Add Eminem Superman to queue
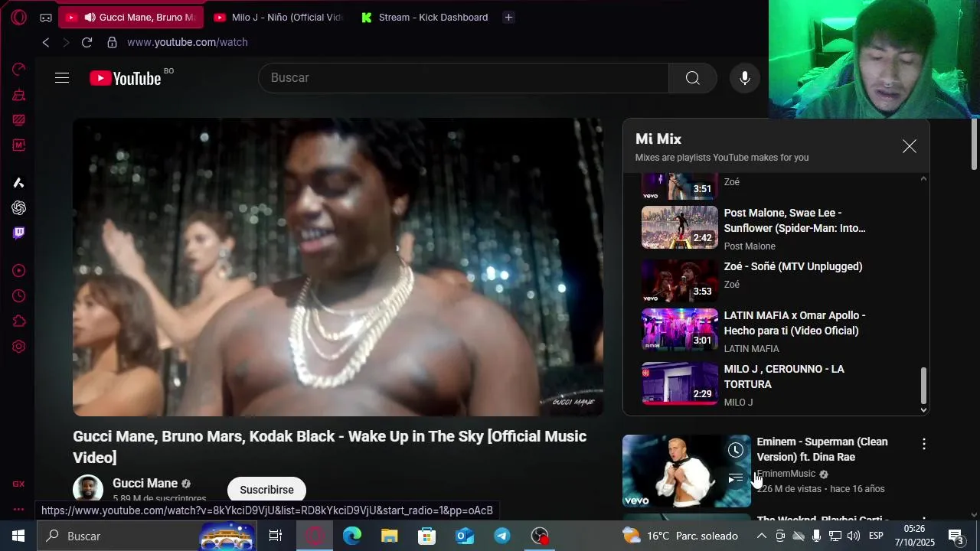Viewport: 980px width, 551px height. [736, 479]
